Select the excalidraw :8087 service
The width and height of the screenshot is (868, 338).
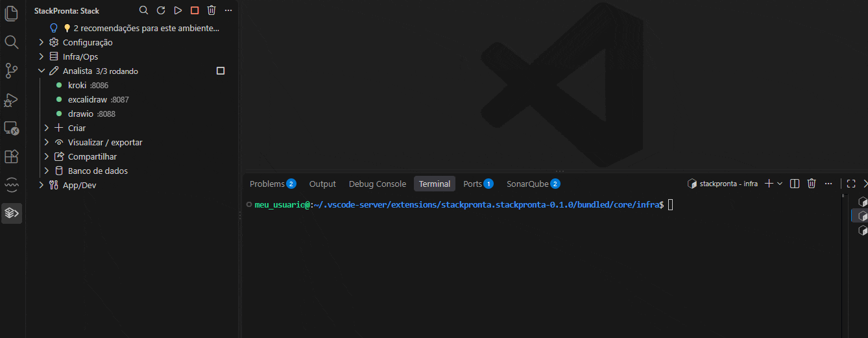tap(132, 99)
